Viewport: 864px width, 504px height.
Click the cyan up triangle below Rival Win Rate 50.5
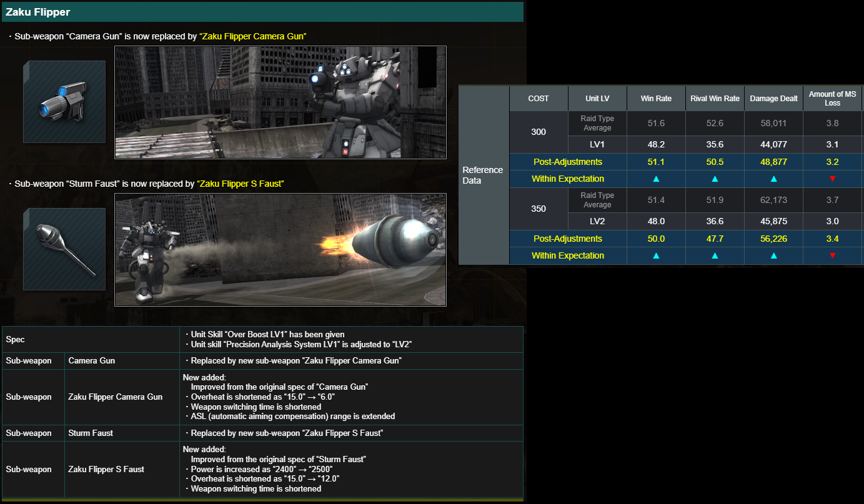(x=715, y=179)
